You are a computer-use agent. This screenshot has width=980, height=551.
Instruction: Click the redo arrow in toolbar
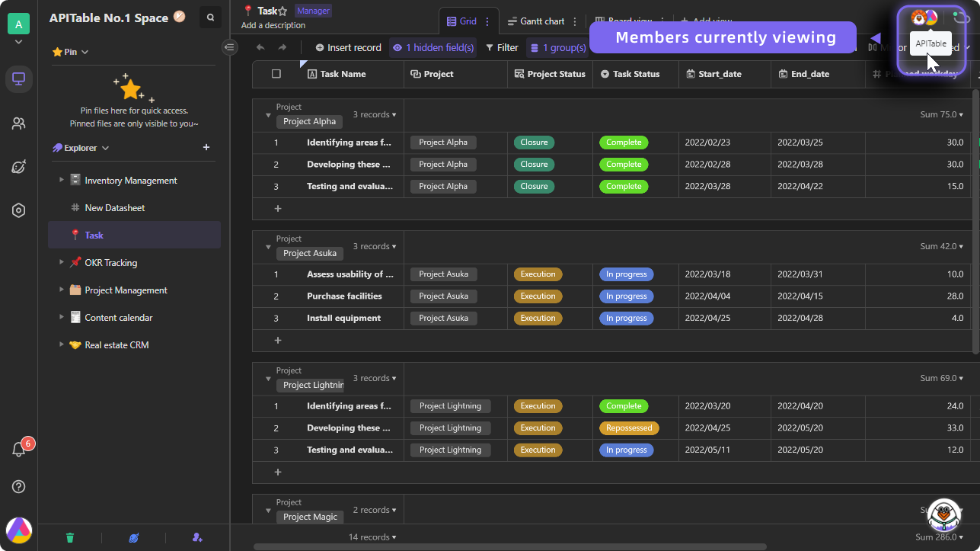pos(283,47)
